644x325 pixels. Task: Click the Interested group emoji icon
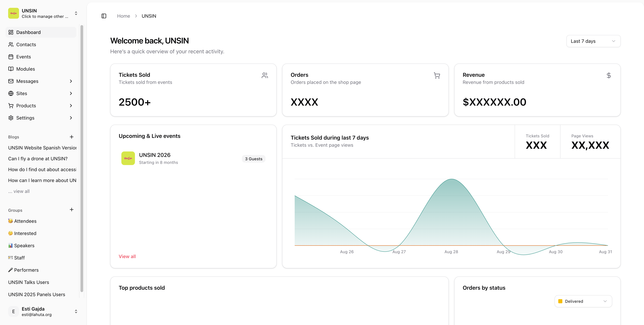click(x=11, y=233)
